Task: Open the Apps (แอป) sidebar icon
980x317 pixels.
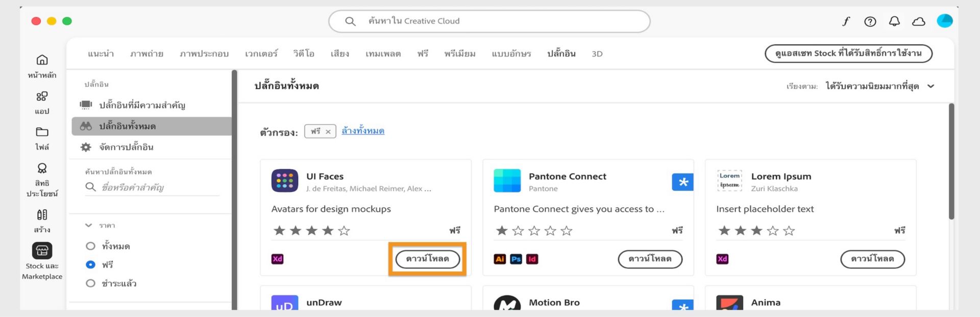Action: click(42, 96)
